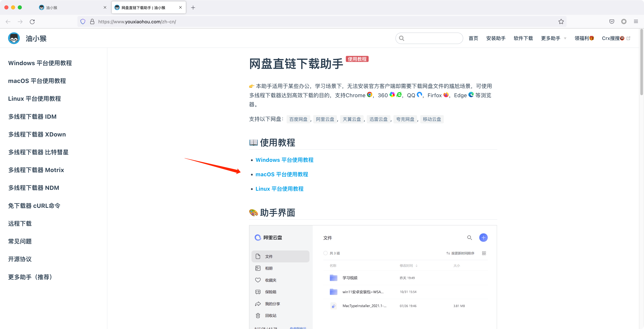The height and width of the screenshot is (329, 644).
Task: Open sidebar item 多线程下载器 XDown
Action: tap(37, 134)
